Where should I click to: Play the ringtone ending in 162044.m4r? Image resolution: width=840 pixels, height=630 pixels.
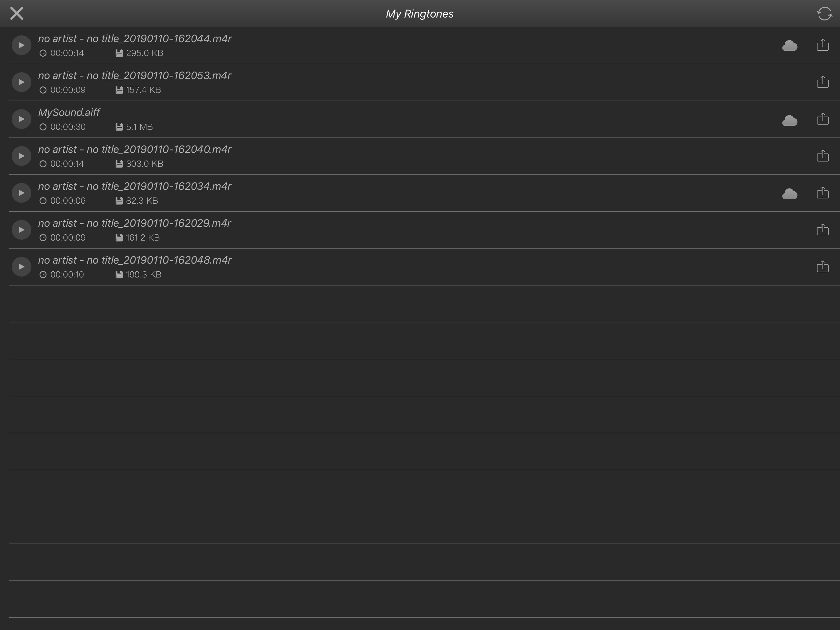click(21, 45)
